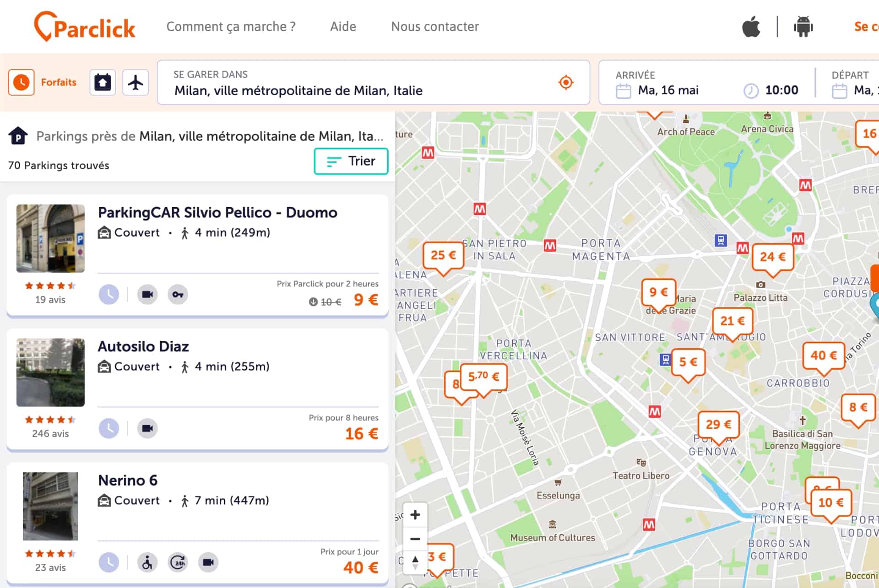Screen dimensions: 879x588
Task: Click camera icon on ParkingCAR Silvio Pellico card
Action: click(x=147, y=294)
